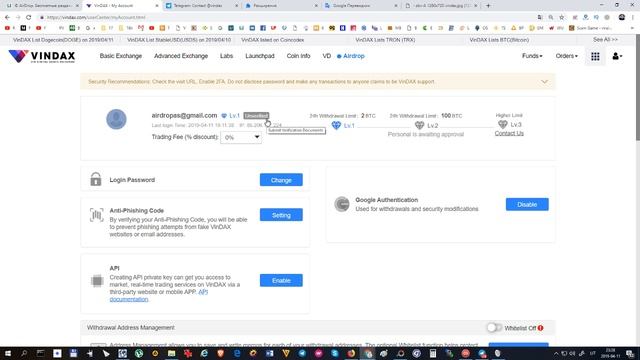640x360 pixels.
Task: Switch to the Telegram Contact tab
Action: tap(201, 6)
